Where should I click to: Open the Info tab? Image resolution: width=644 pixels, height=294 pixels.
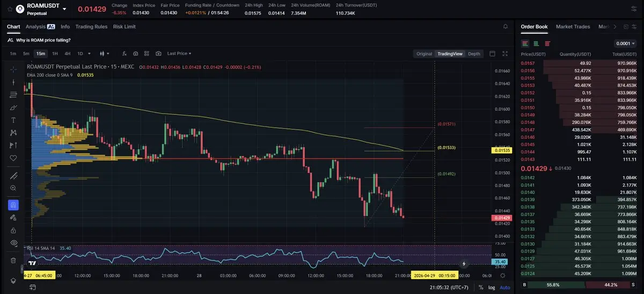(x=65, y=26)
